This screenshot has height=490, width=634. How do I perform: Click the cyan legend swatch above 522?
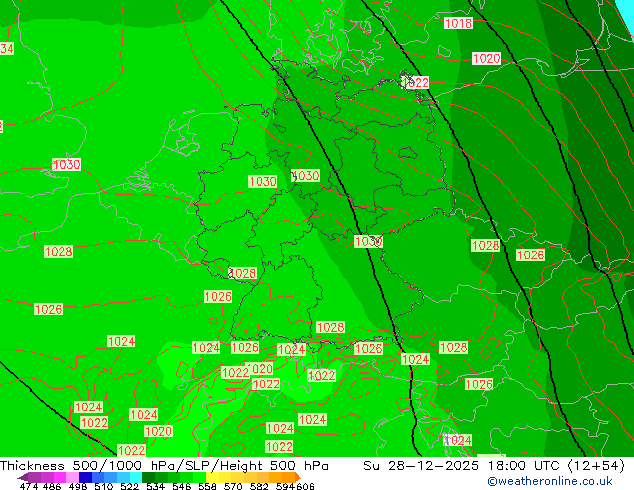136,477
